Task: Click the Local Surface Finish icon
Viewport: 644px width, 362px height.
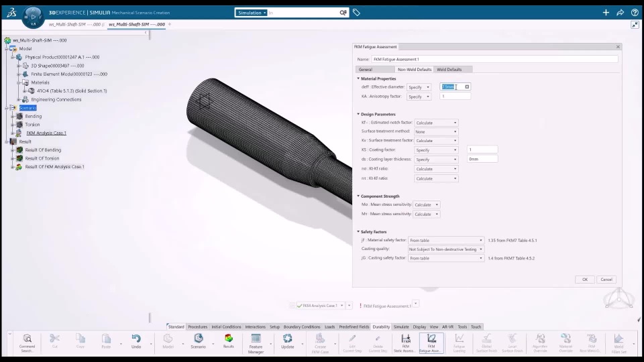Action: click(512, 339)
